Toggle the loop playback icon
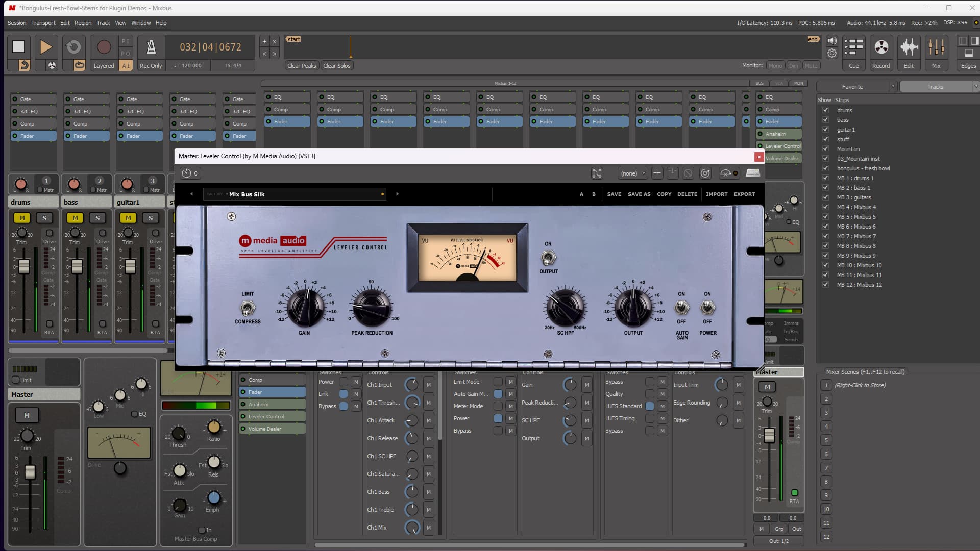 coord(73,47)
